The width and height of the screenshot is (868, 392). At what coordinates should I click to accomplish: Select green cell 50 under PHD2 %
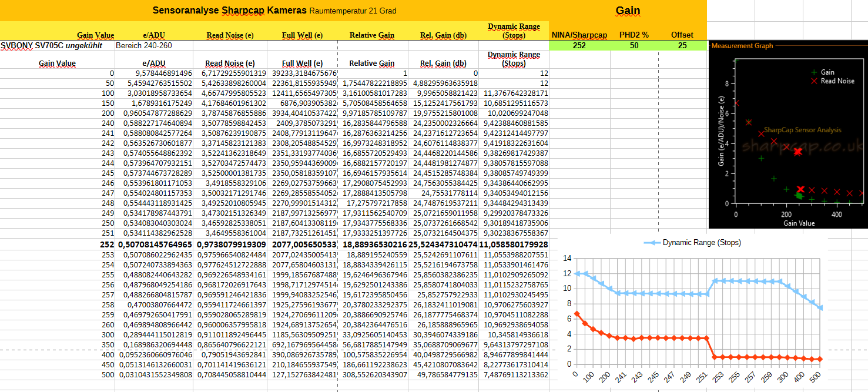pos(634,45)
